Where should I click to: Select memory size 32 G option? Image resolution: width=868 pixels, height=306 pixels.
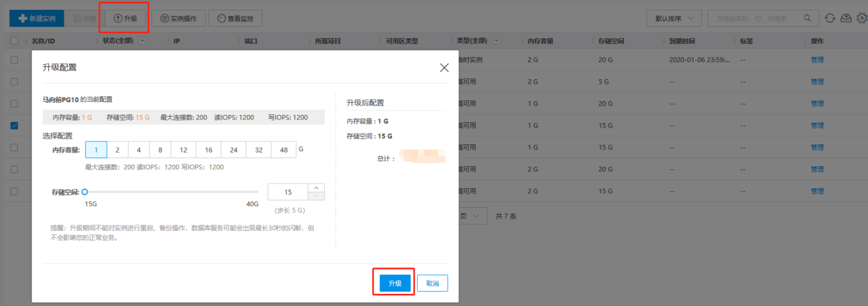258,150
